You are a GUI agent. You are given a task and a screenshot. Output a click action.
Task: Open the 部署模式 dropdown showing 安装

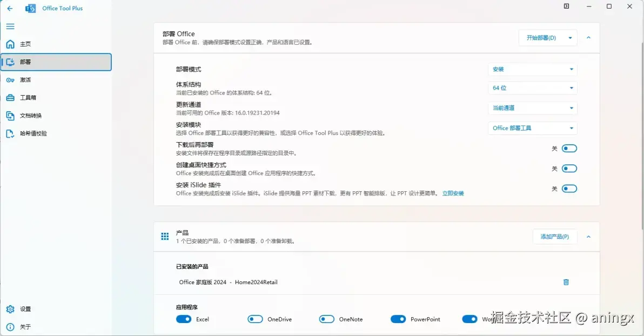(532, 70)
